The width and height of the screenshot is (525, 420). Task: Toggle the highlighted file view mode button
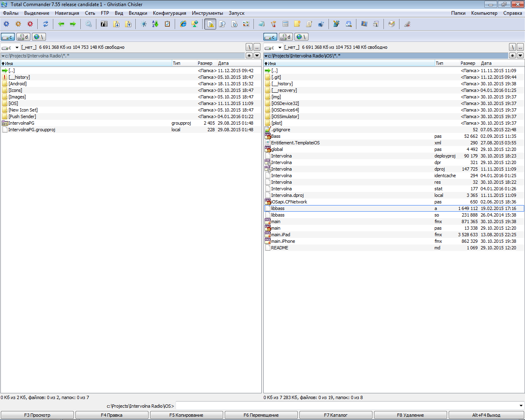(x=210, y=24)
